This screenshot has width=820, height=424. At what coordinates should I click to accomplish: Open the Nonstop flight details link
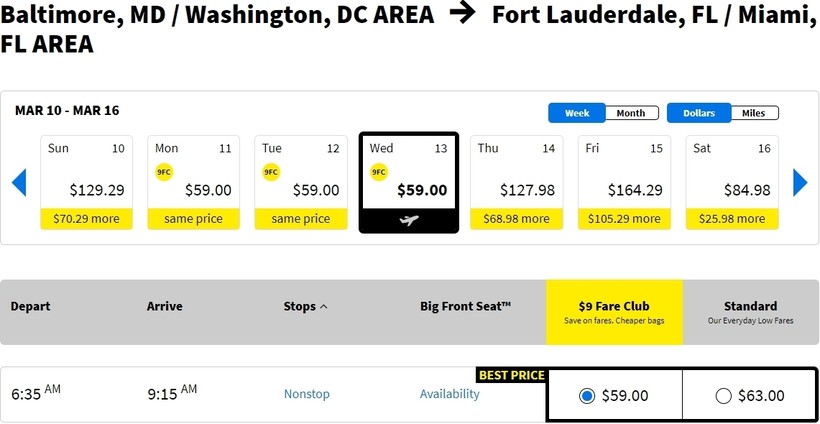(x=306, y=394)
